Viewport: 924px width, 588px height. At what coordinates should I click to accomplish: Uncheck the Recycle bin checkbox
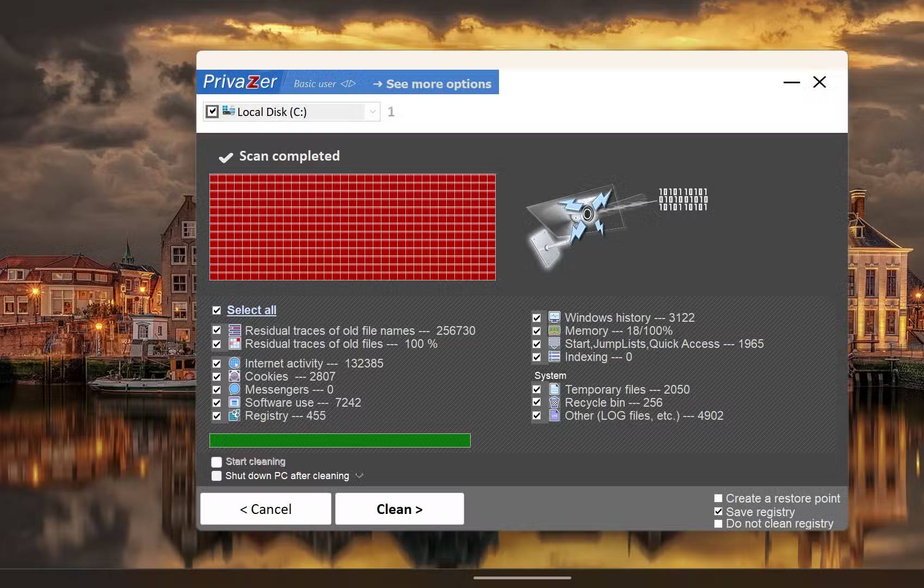537,402
